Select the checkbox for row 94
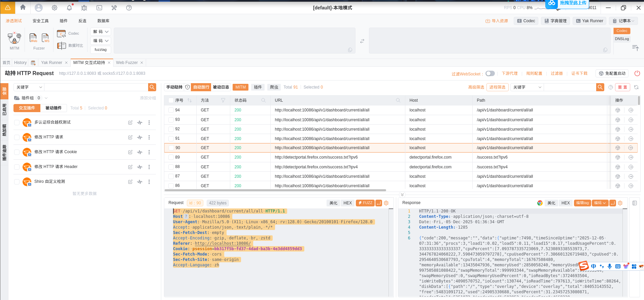Viewport: 644px width, 300px height. (x=171, y=110)
